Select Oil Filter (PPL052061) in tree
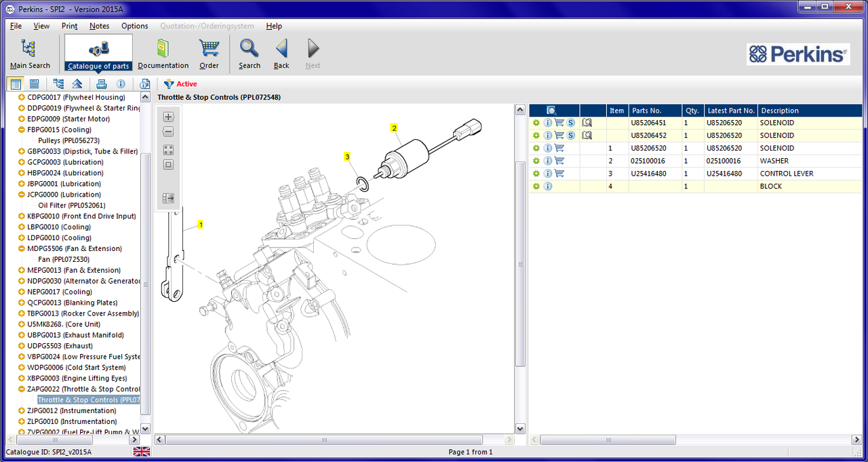 click(72, 206)
